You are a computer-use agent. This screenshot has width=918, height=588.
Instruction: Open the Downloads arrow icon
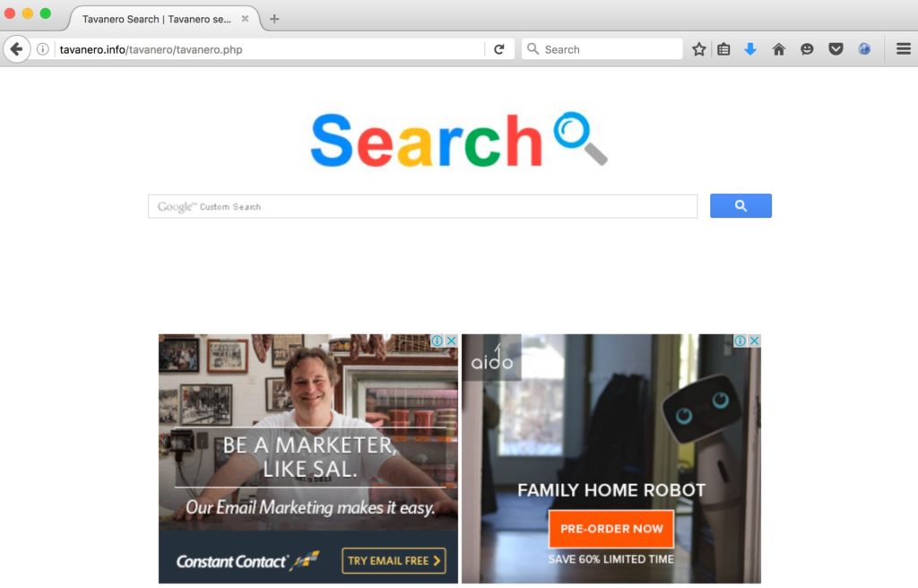[x=750, y=49]
